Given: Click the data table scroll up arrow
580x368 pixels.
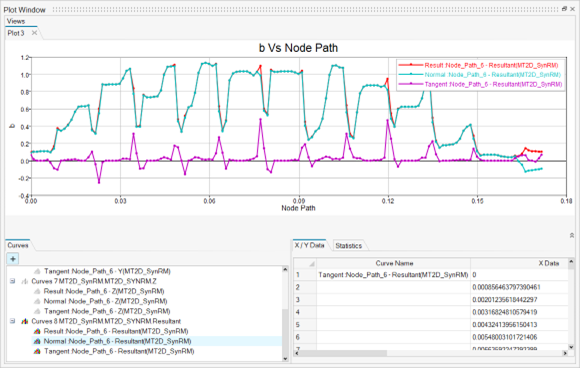Looking at the screenshot, I should (571, 261).
